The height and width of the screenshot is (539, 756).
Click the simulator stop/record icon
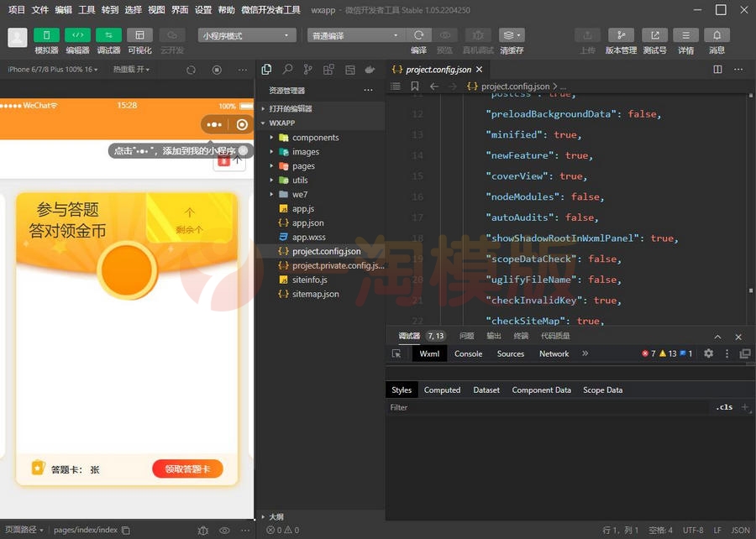pos(217,70)
